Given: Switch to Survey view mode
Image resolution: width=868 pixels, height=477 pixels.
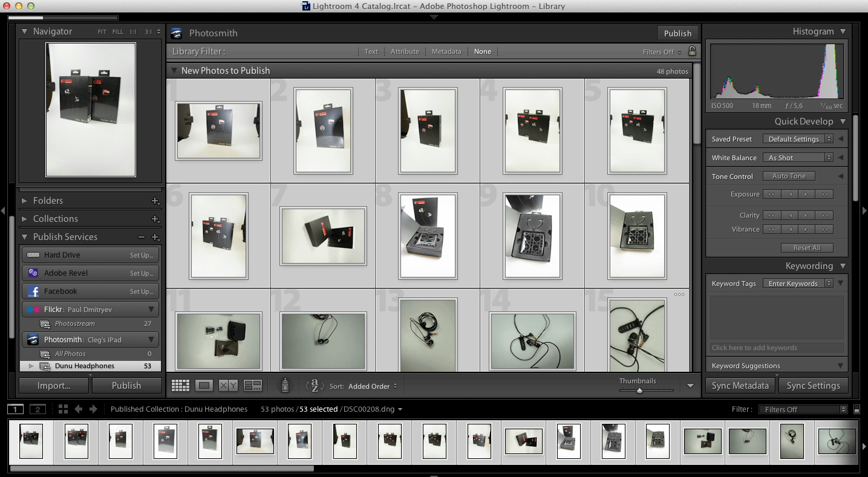Looking at the screenshot, I should pos(252,385).
